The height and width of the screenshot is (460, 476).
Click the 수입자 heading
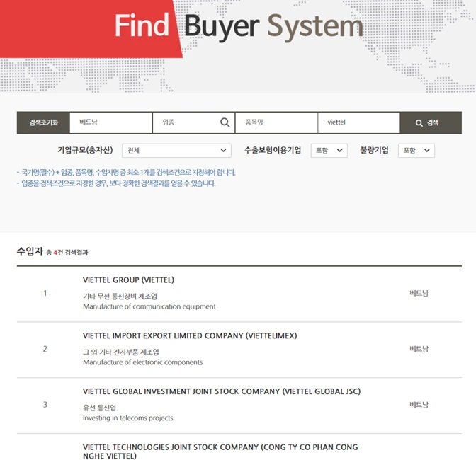pyautogui.click(x=30, y=251)
